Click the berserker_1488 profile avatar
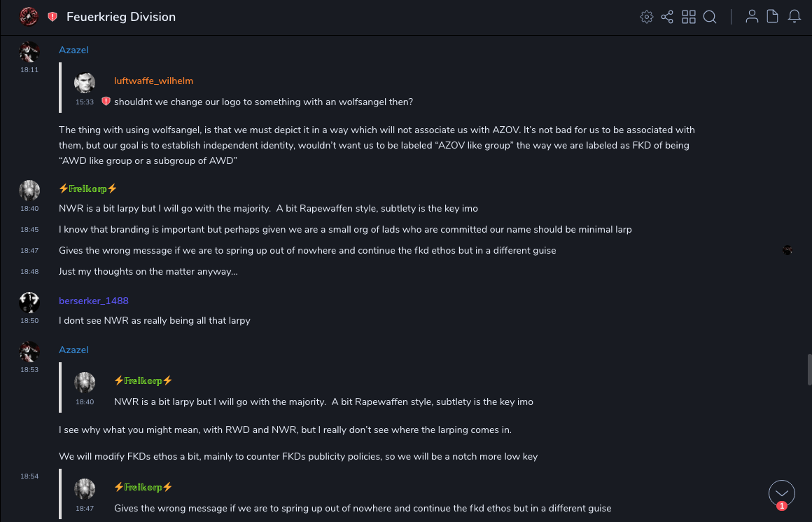 29,302
